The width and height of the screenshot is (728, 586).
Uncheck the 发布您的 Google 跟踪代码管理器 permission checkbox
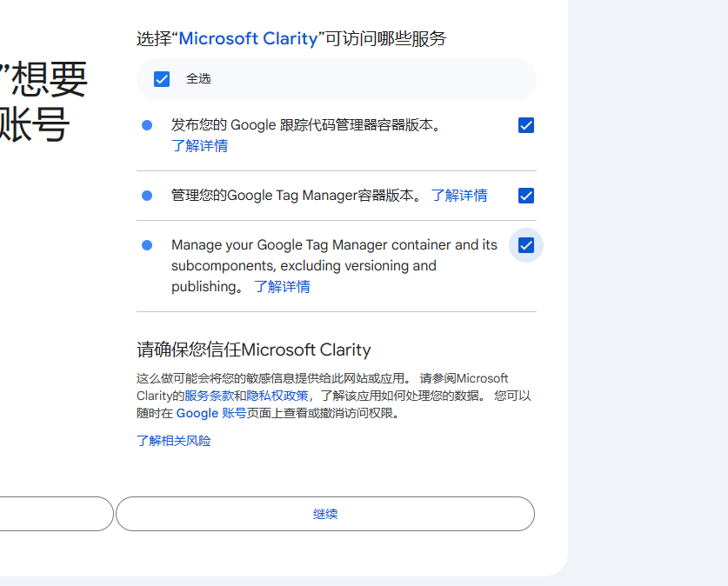(525, 125)
